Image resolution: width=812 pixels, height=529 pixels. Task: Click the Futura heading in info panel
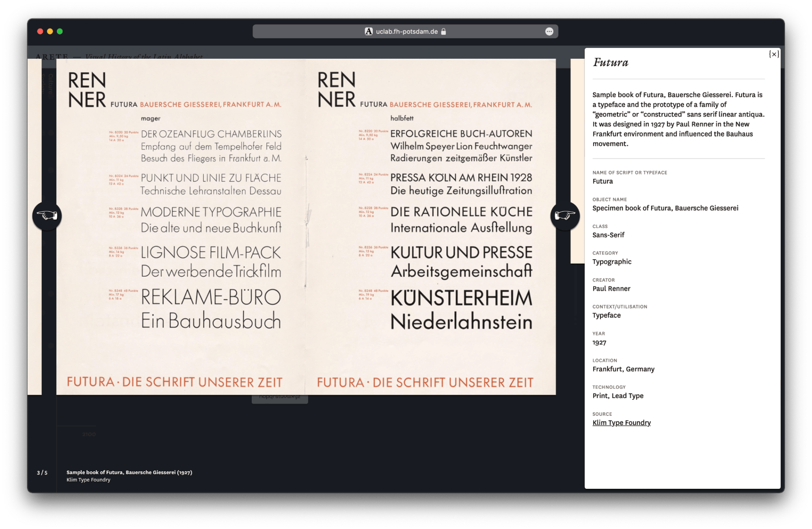pyautogui.click(x=611, y=62)
